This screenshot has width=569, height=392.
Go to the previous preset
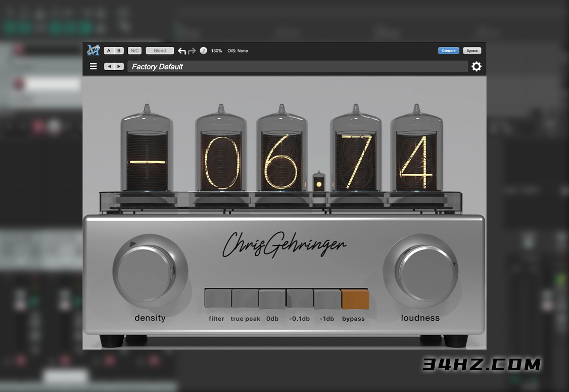point(109,66)
